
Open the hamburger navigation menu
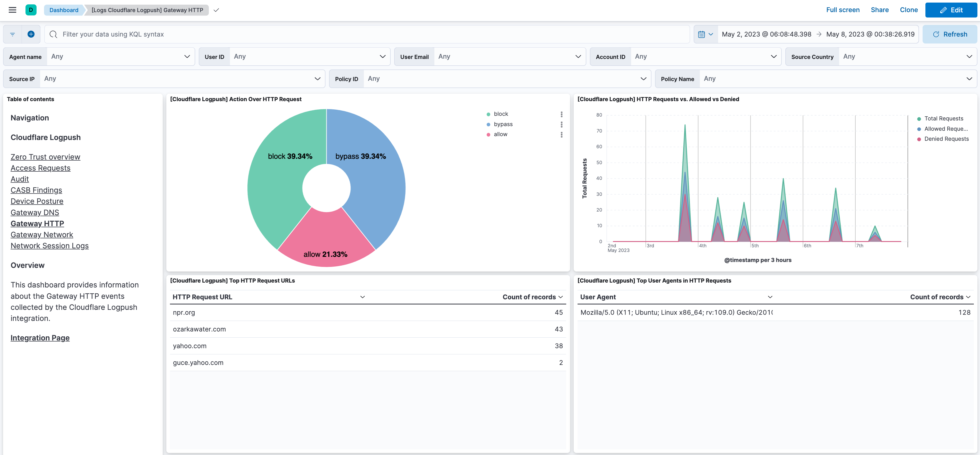12,10
